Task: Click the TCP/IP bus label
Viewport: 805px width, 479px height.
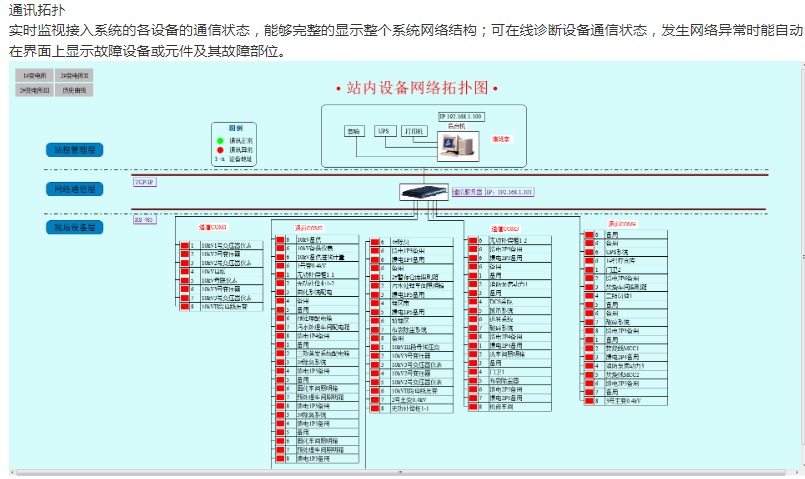Action: [x=144, y=182]
